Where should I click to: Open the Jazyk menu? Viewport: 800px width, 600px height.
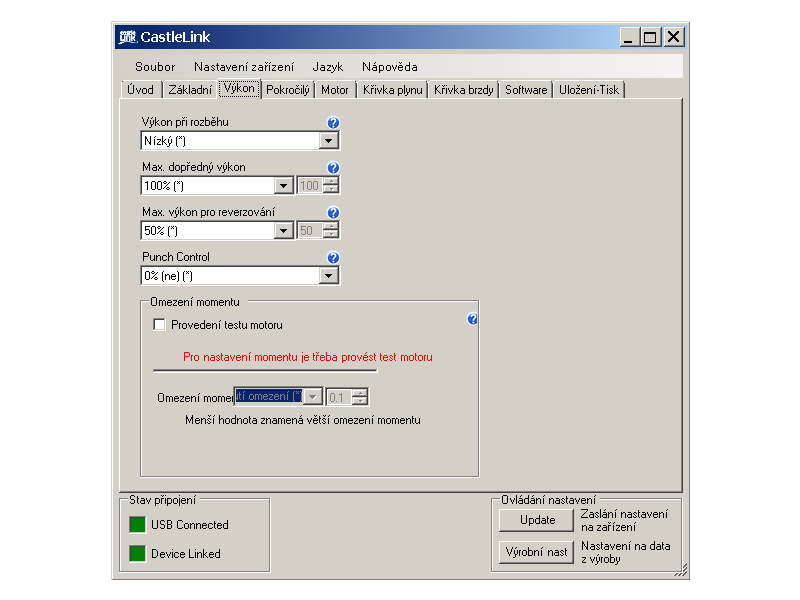click(x=327, y=67)
